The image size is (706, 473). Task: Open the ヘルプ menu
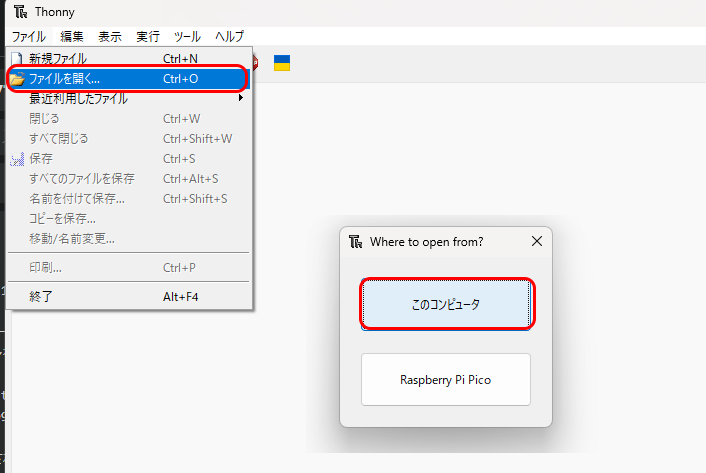[229, 36]
